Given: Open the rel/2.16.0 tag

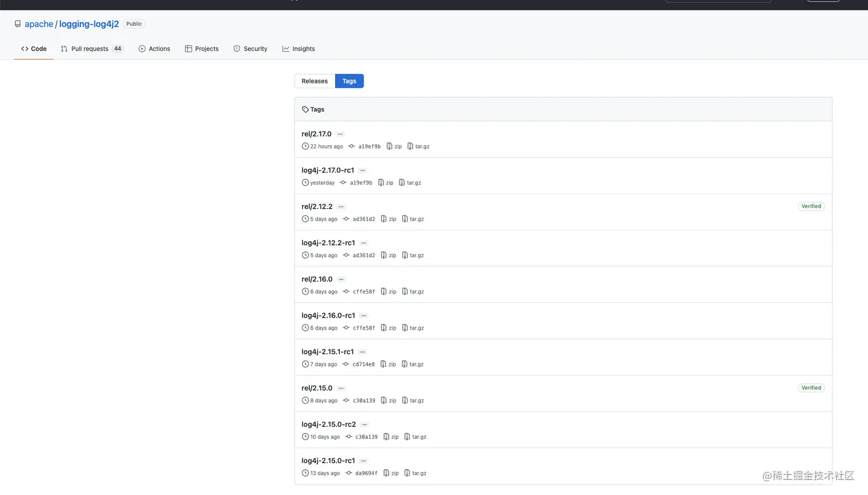Looking at the screenshot, I should click(x=317, y=279).
